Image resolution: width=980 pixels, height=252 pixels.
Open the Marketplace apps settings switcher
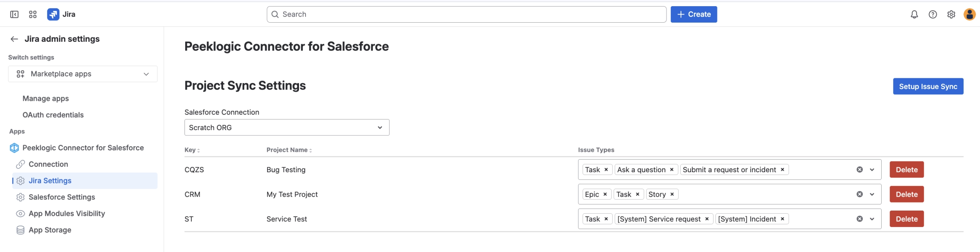point(83,74)
